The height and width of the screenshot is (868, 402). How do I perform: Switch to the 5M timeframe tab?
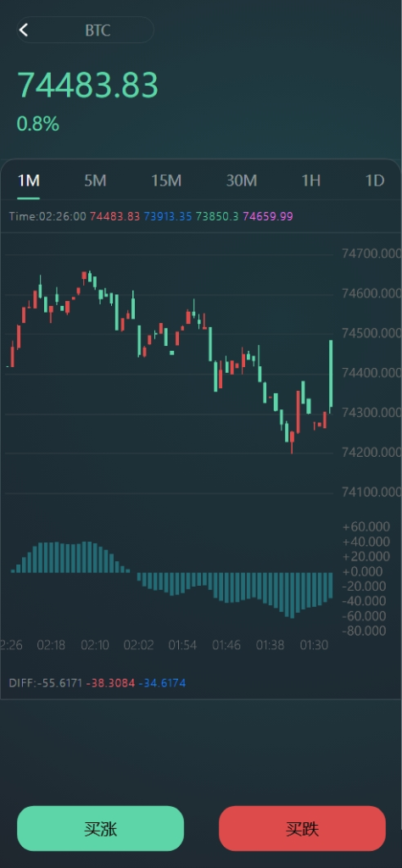95,181
